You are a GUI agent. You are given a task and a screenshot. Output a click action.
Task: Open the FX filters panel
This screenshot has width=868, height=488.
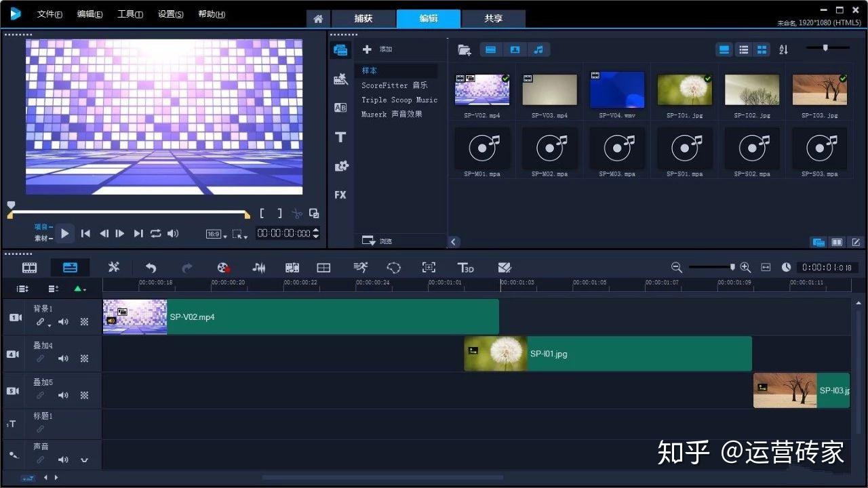click(x=340, y=195)
